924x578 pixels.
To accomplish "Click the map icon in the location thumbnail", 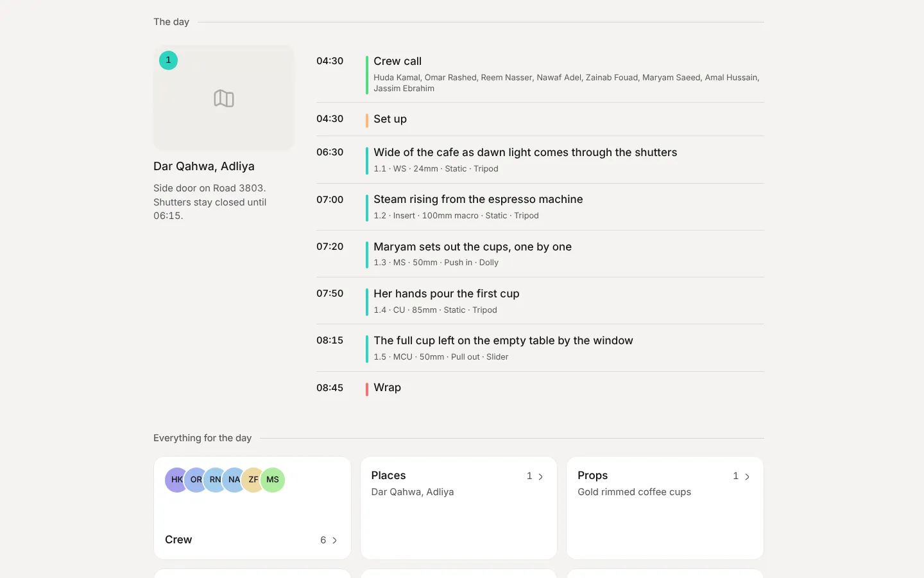I will point(224,98).
